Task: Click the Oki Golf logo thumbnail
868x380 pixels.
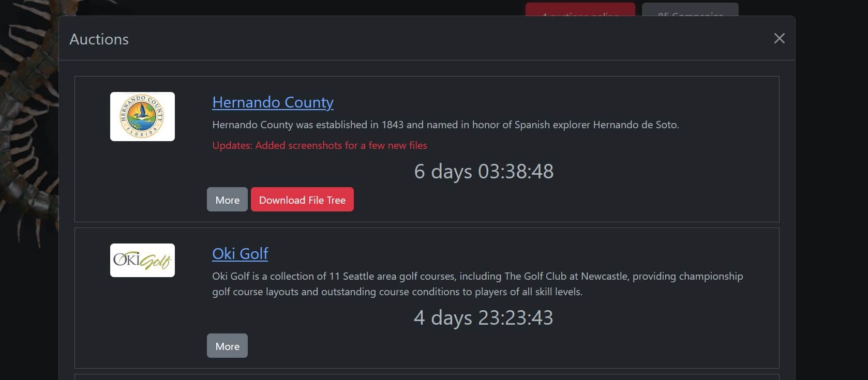Action: coord(142,260)
